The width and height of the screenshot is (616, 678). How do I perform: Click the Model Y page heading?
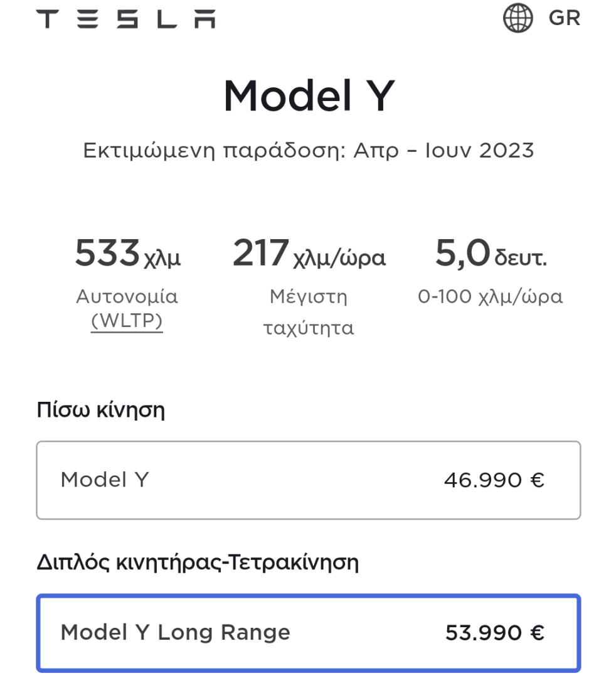(309, 95)
